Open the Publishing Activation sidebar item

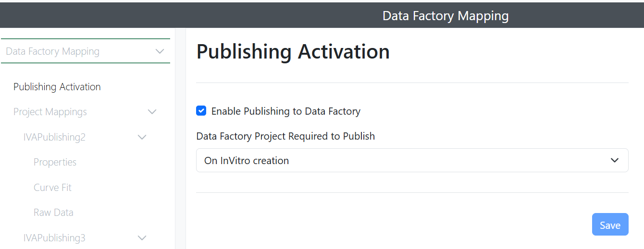pyautogui.click(x=57, y=87)
